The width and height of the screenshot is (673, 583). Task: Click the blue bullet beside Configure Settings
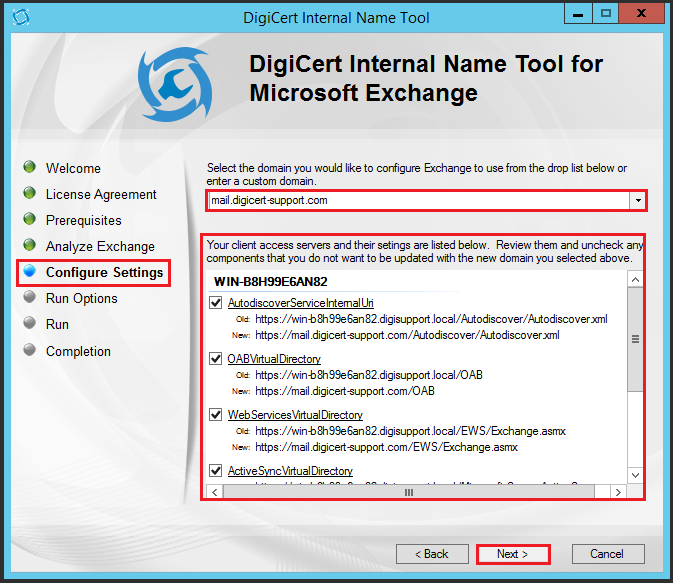[30, 272]
